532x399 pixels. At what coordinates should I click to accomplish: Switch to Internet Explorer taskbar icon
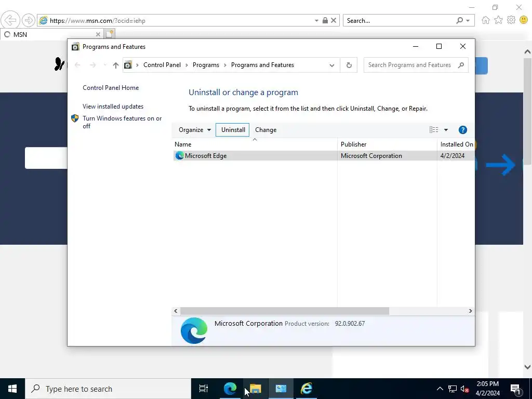[307, 389]
